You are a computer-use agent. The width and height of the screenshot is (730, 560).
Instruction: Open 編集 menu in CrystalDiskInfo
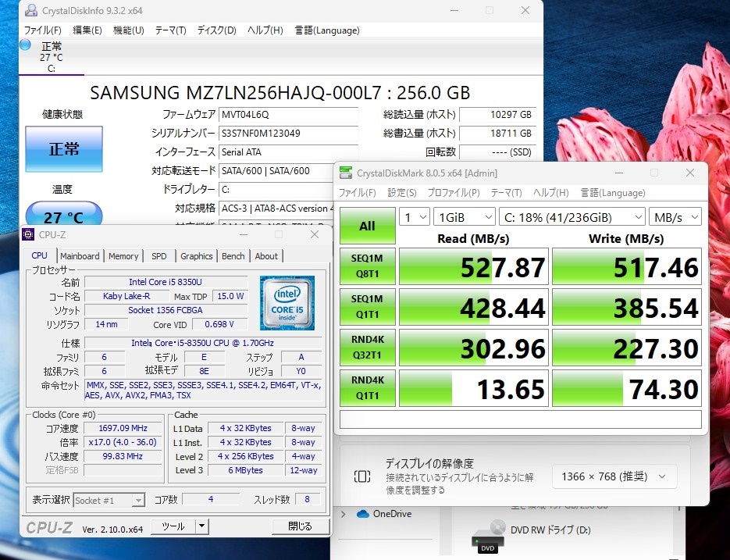[87, 30]
